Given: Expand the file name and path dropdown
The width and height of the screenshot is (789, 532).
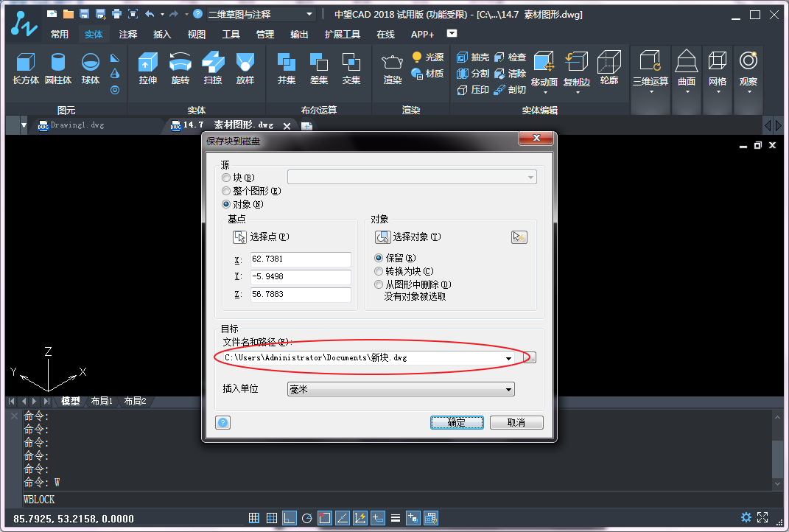Looking at the screenshot, I should 508,357.
